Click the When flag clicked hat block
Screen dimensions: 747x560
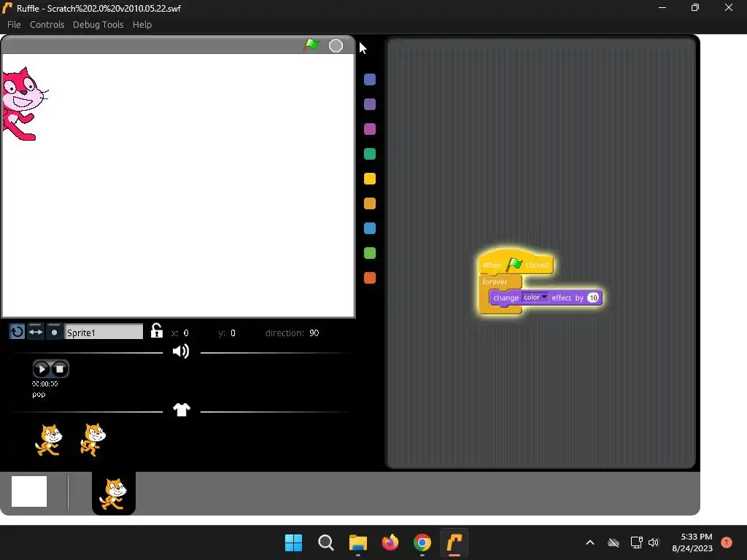point(516,264)
